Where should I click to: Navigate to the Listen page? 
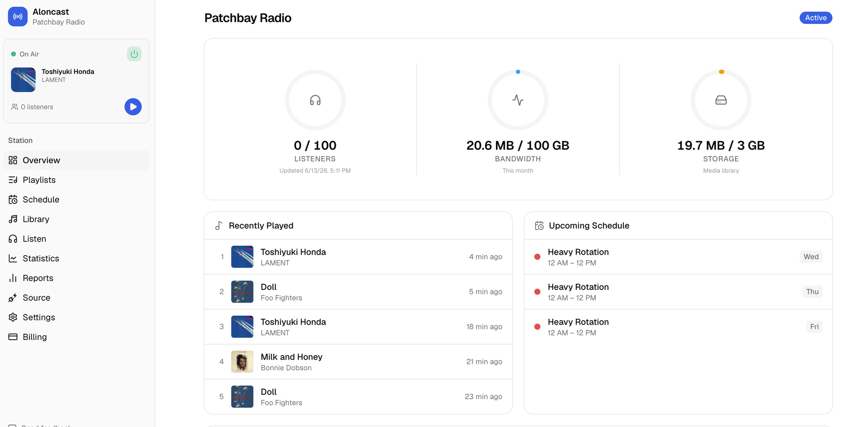(x=76, y=239)
